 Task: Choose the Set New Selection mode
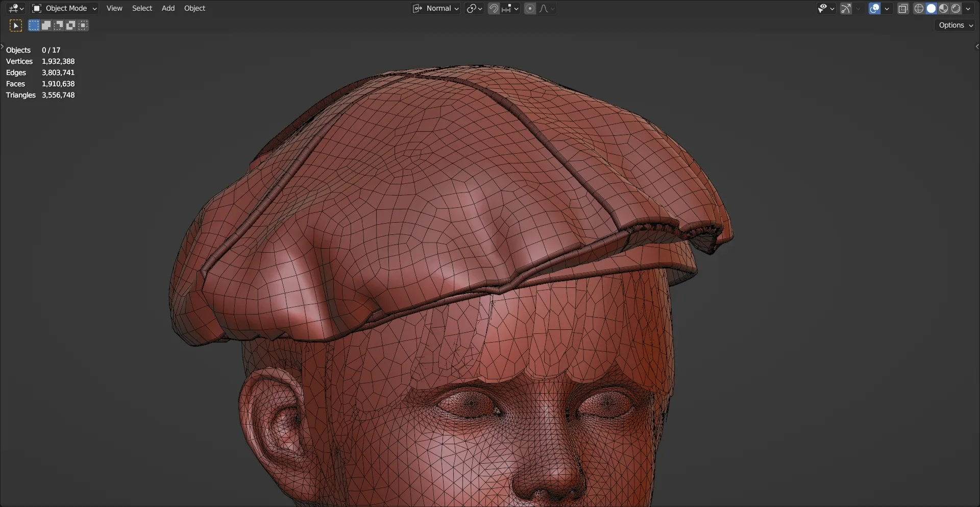coord(34,25)
